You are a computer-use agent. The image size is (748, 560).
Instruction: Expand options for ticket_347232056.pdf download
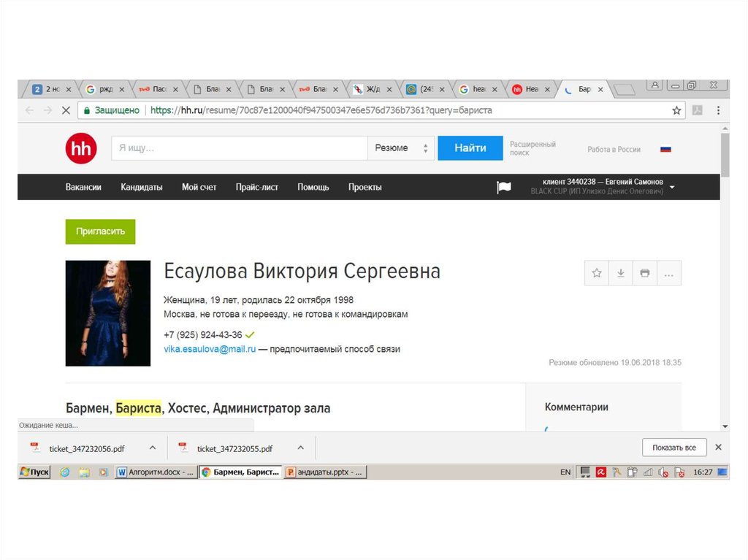[153, 448]
